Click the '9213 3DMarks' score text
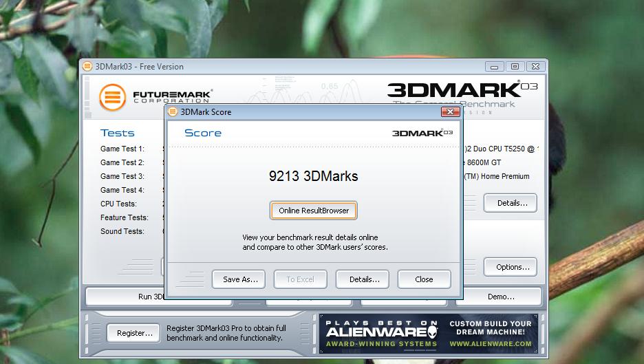Image resolution: width=644 pixels, height=364 pixels. coord(313,176)
